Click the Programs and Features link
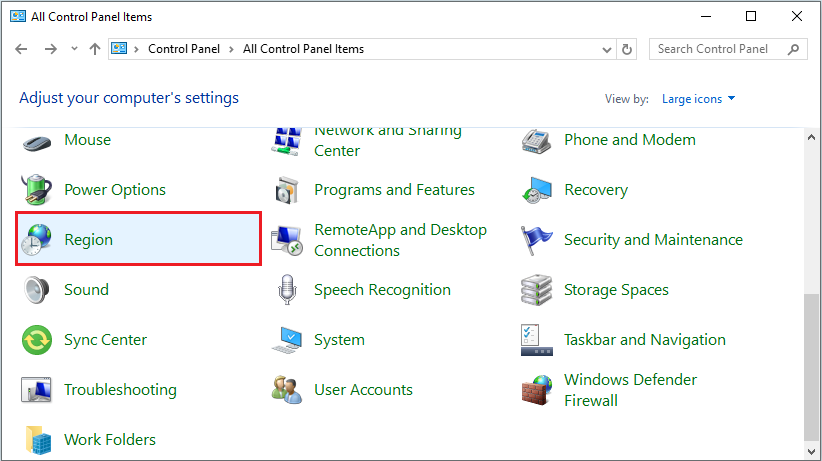This screenshot has height=461, width=822. (394, 190)
